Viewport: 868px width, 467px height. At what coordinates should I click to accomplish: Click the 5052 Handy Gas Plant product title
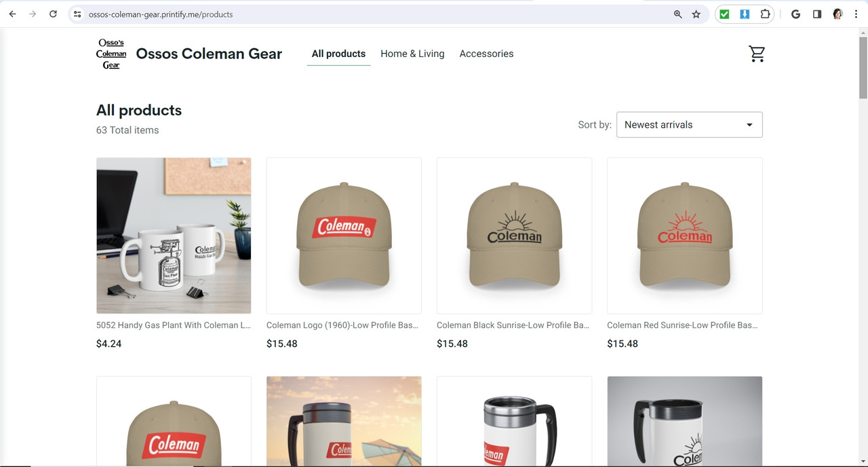(x=174, y=325)
